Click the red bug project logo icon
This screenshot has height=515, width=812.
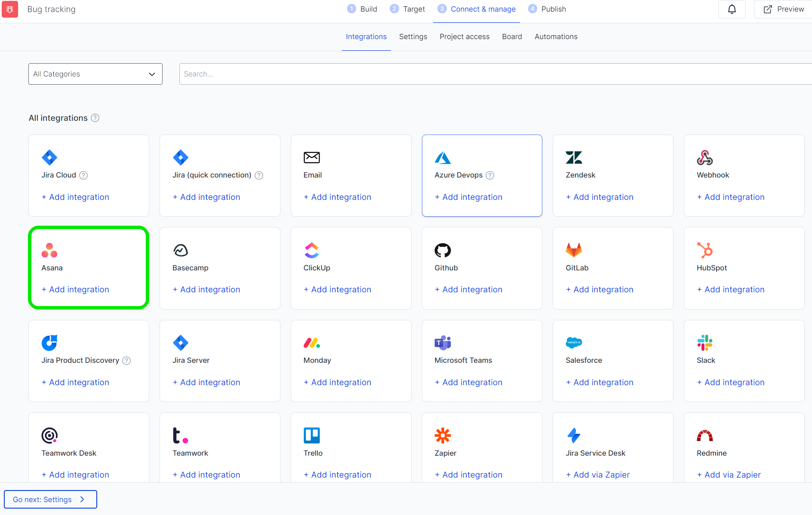pos(10,9)
